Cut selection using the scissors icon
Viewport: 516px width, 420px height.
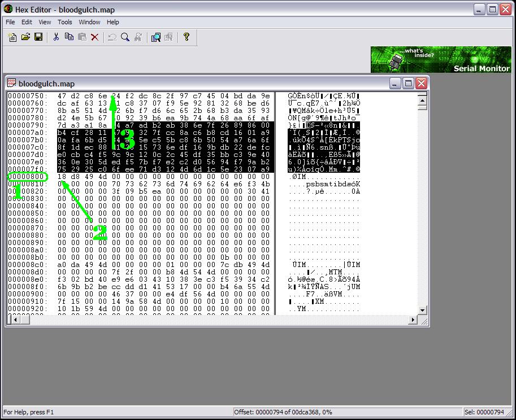point(56,37)
